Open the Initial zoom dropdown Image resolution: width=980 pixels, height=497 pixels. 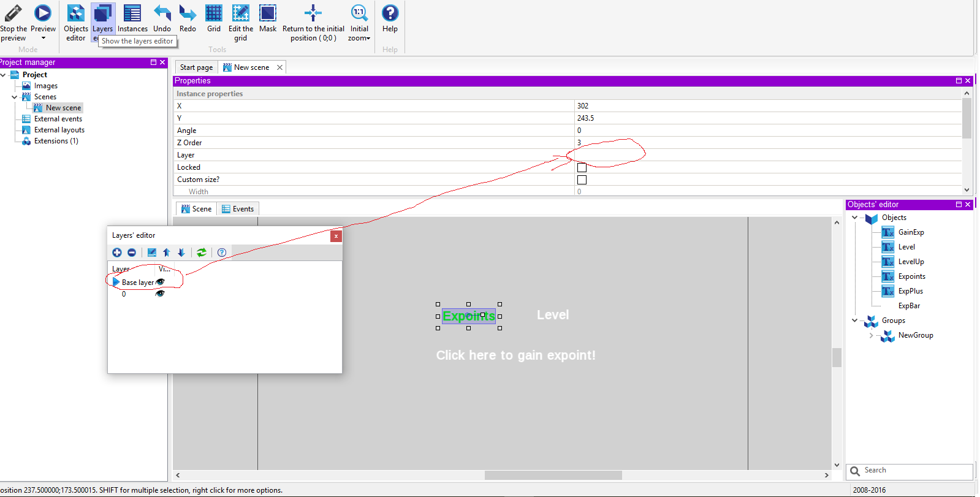[359, 25]
